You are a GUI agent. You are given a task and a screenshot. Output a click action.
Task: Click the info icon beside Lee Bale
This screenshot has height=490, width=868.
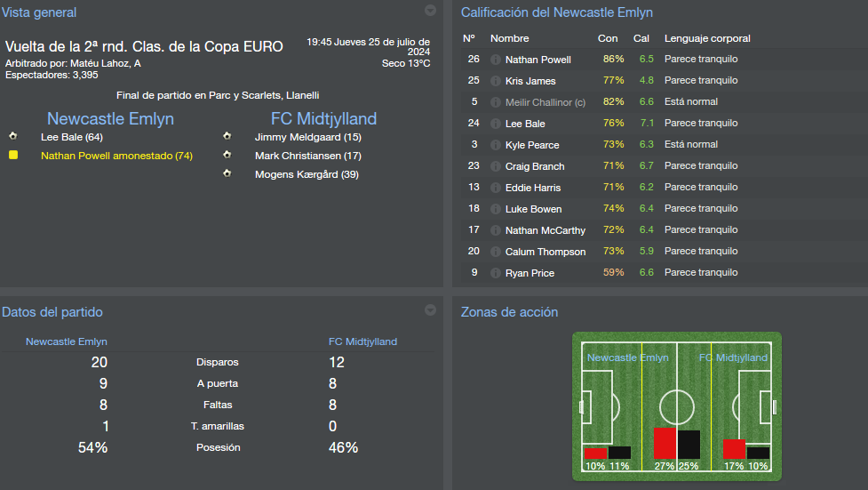[x=496, y=124]
